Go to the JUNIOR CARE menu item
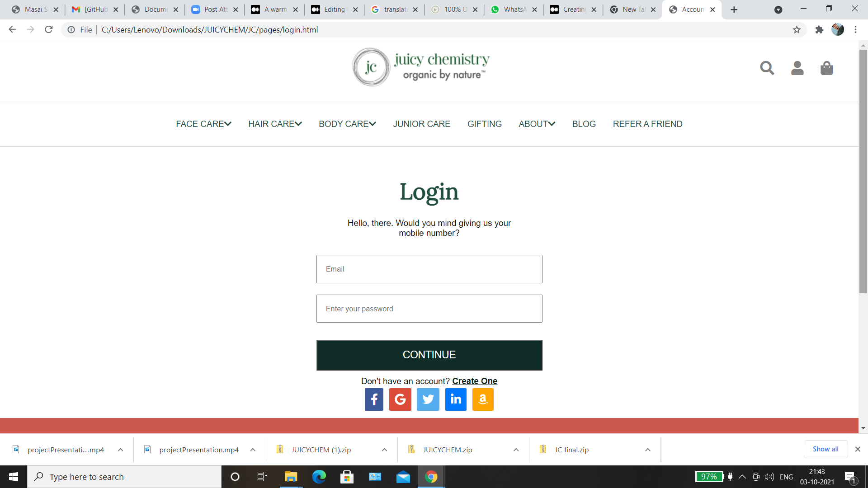Viewport: 868px width, 488px height. tap(421, 124)
